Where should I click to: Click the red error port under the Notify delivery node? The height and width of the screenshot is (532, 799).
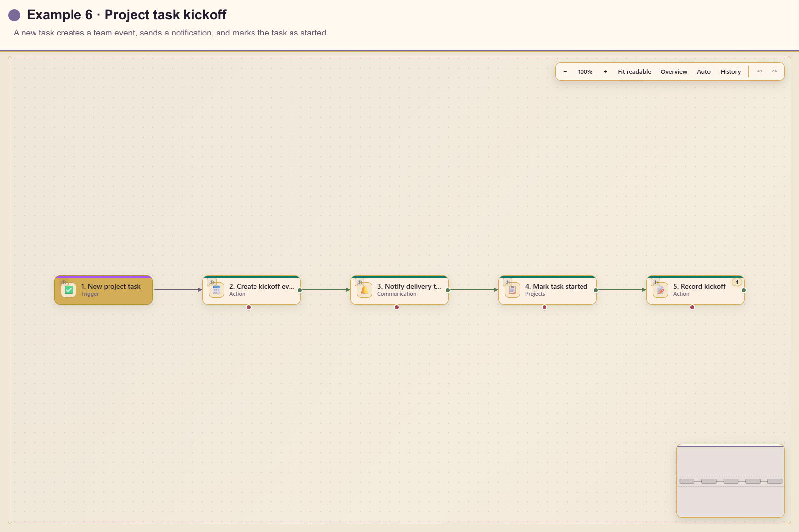(x=397, y=307)
